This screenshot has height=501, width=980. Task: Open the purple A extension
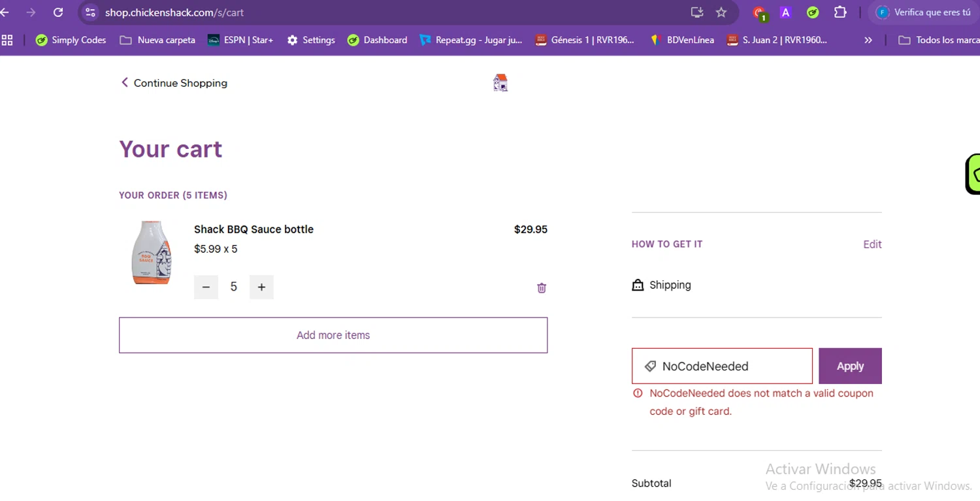click(785, 12)
